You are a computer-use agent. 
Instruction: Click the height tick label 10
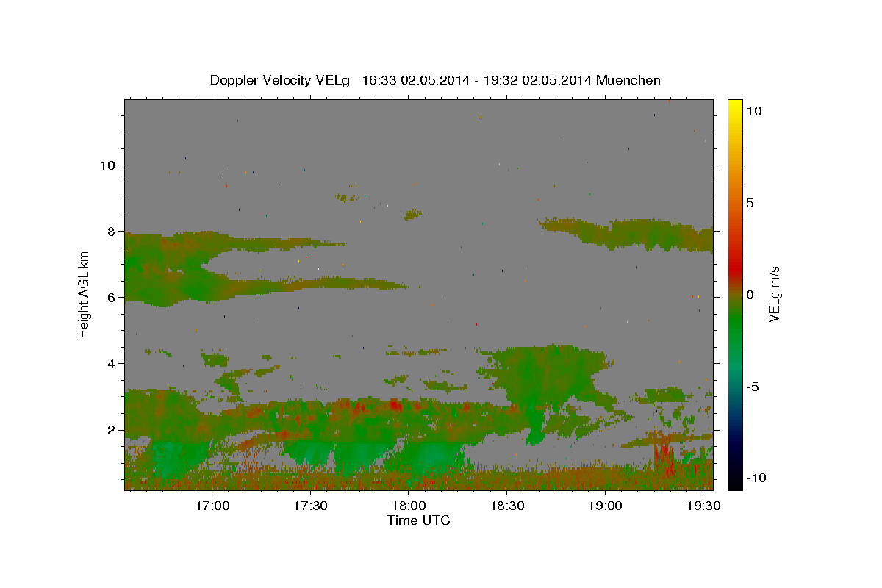(x=107, y=165)
